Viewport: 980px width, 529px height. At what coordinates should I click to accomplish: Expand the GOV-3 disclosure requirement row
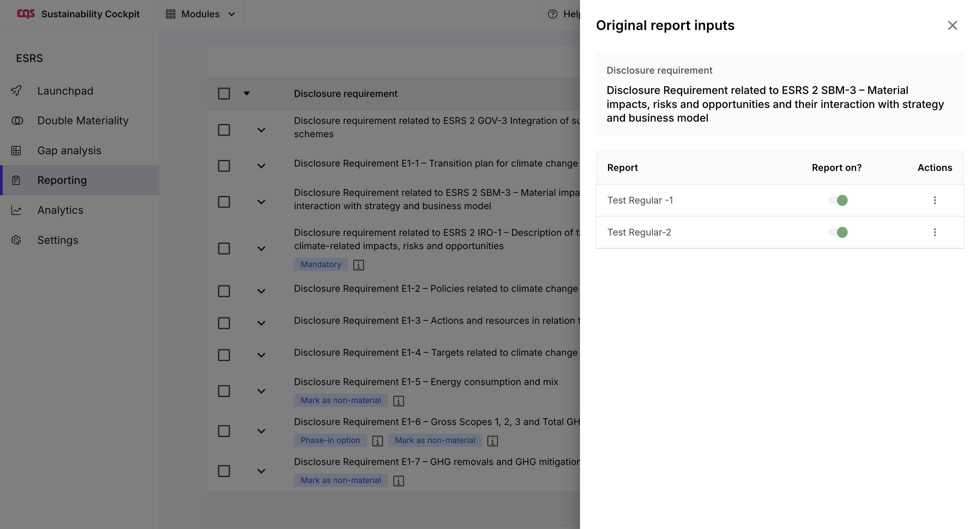[261, 130]
